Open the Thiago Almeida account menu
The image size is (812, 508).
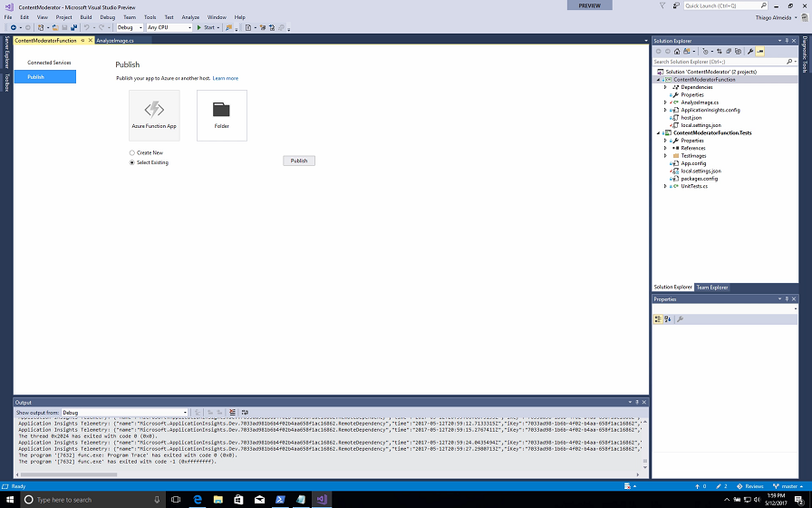[776, 17]
